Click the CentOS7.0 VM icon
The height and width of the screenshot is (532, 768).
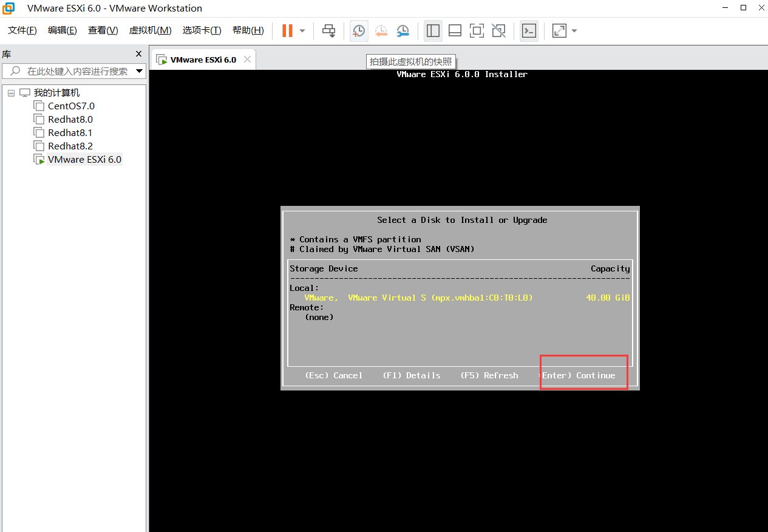click(39, 106)
